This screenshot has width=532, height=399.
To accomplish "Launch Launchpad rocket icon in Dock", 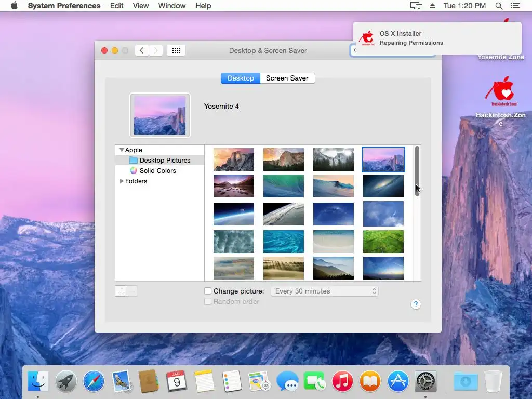I will pos(66,381).
